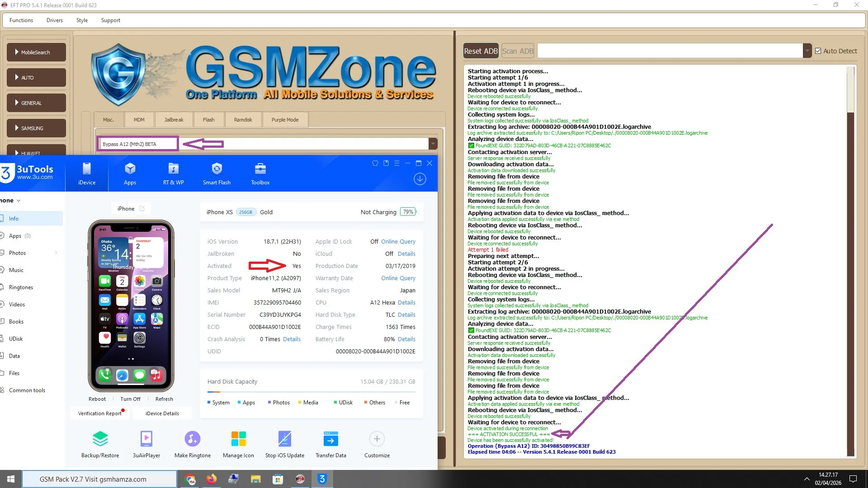Expand the SAMSUNG sidebar section
Screen dimensions: 868x488
36,128
